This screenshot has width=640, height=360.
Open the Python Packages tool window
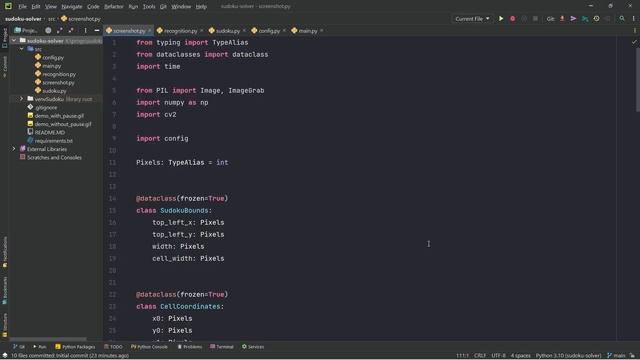coord(75,347)
